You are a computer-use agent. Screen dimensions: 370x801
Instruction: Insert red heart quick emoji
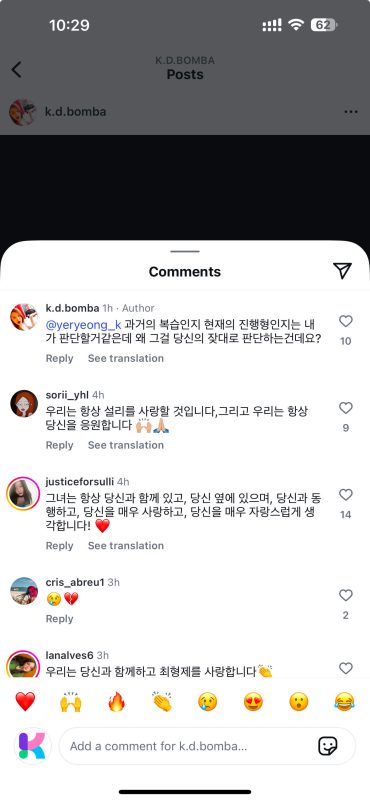(25, 701)
